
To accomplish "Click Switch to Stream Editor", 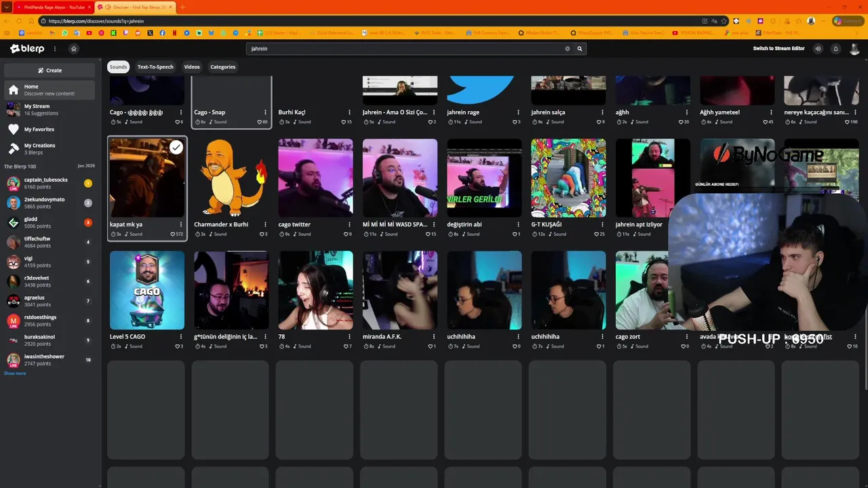I will click(x=778, y=49).
